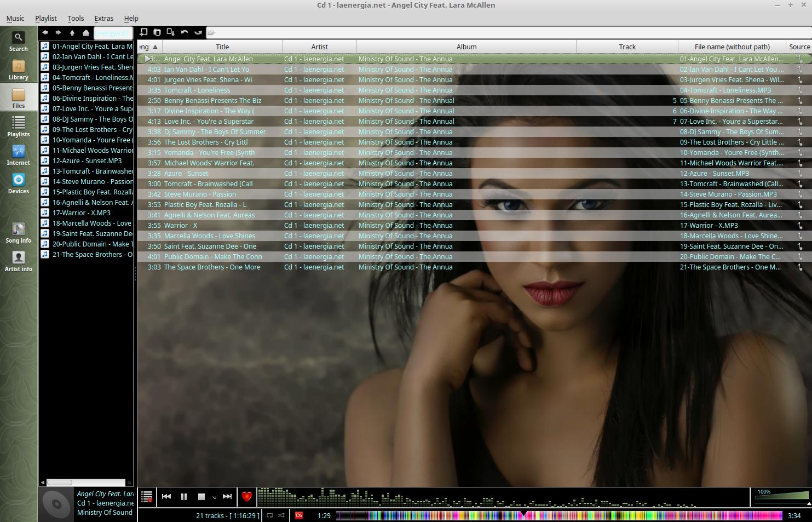The height and width of the screenshot is (522, 812).
Task: Redo a playlist change
Action: (198, 32)
